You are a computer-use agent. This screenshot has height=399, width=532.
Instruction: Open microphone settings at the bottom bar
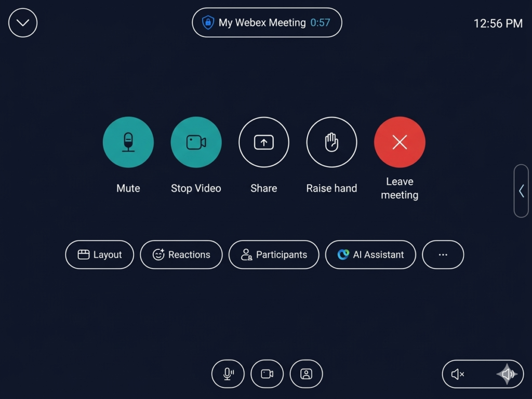pyautogui.click(x=228, y=374)
